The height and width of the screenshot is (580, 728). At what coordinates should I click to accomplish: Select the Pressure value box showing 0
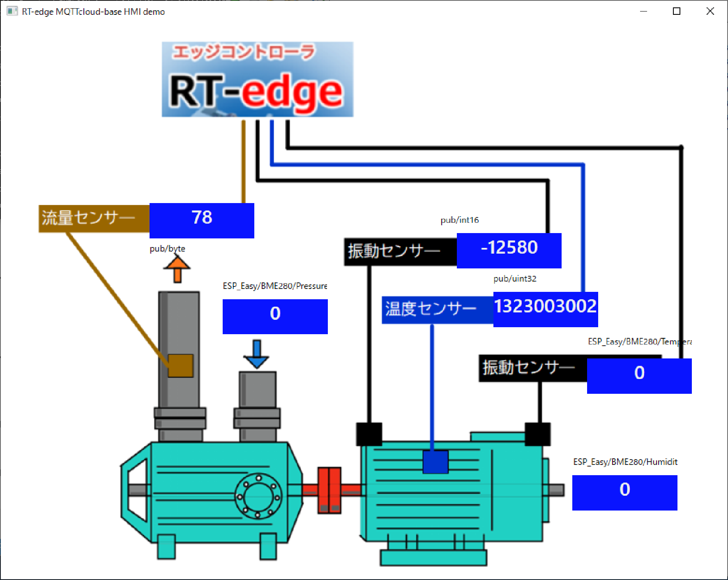point(275,317)
